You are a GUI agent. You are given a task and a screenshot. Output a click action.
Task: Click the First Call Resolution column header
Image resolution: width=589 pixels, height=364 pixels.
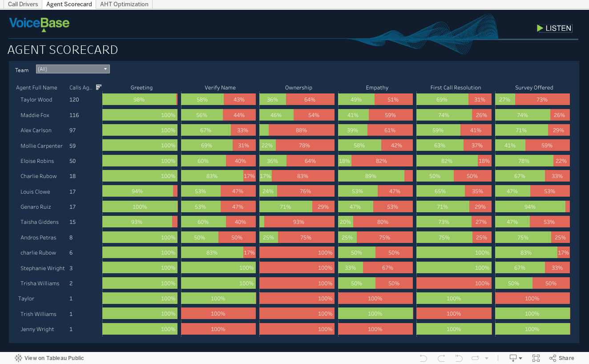click(456, 88)
